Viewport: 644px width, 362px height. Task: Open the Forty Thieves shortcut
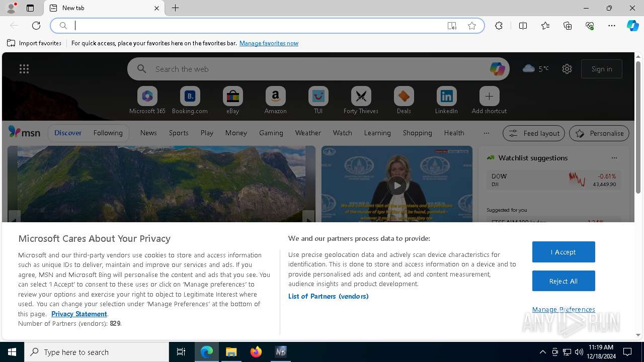[361, 101]
